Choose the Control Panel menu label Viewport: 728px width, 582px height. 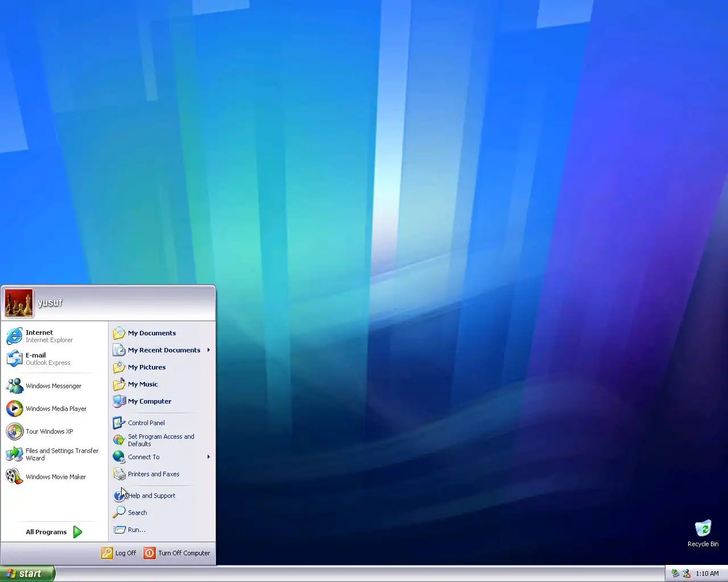(146, 423)
